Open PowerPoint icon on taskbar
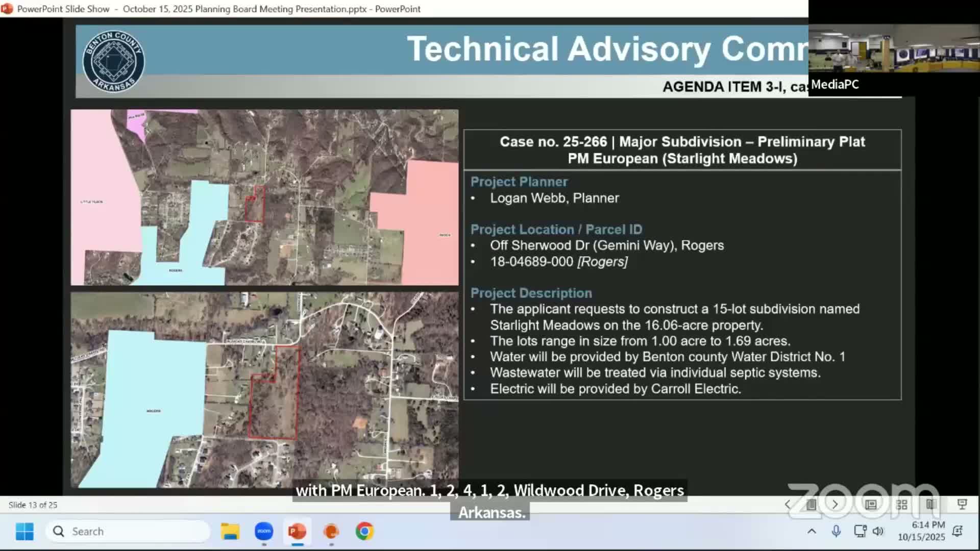The height and width of the screenshot is (551, 980). [x=297, y=532]
